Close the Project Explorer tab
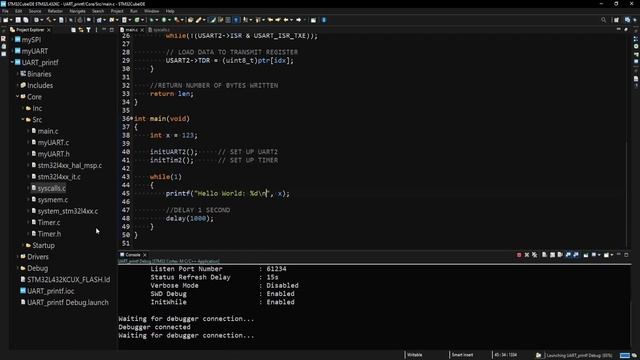This screenshot has width=640, height=360. [49, 30]
